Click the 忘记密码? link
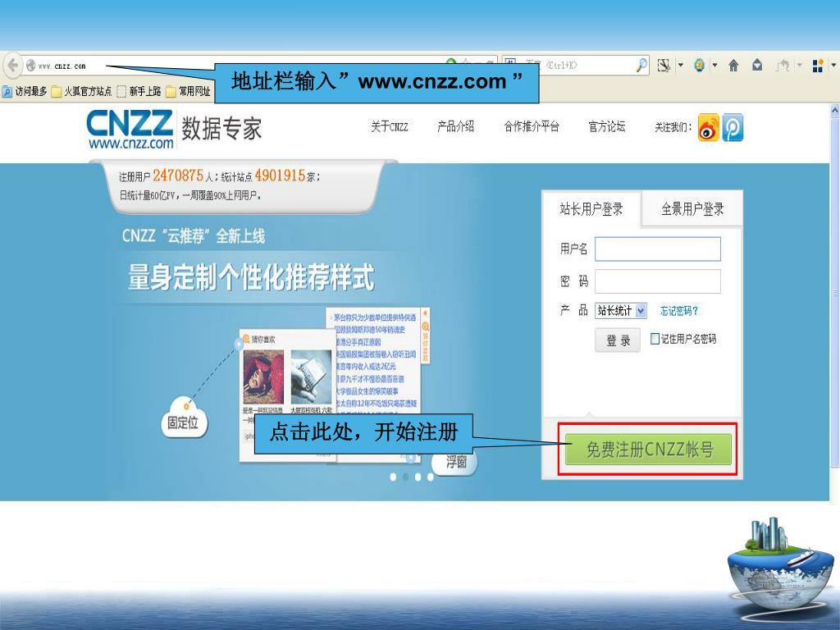The width and height of the screenshot is (840, 630). pyautogui.click(x=678, y=311)
